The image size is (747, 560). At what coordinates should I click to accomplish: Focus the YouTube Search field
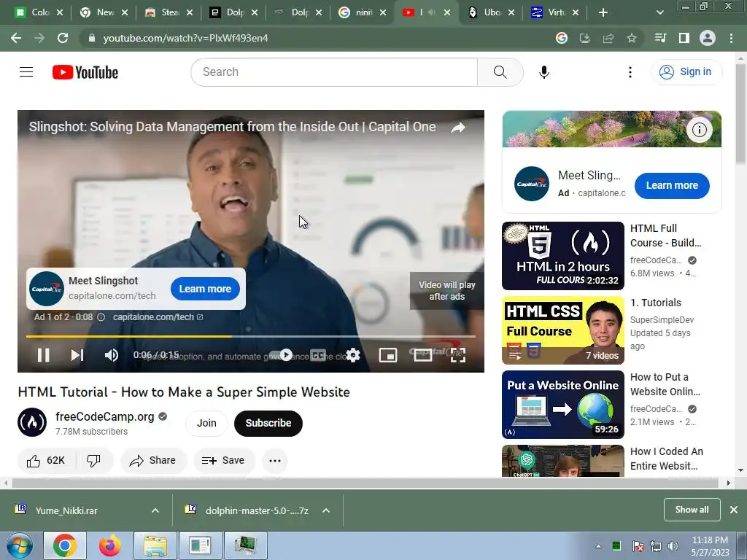tap(334, 72)
